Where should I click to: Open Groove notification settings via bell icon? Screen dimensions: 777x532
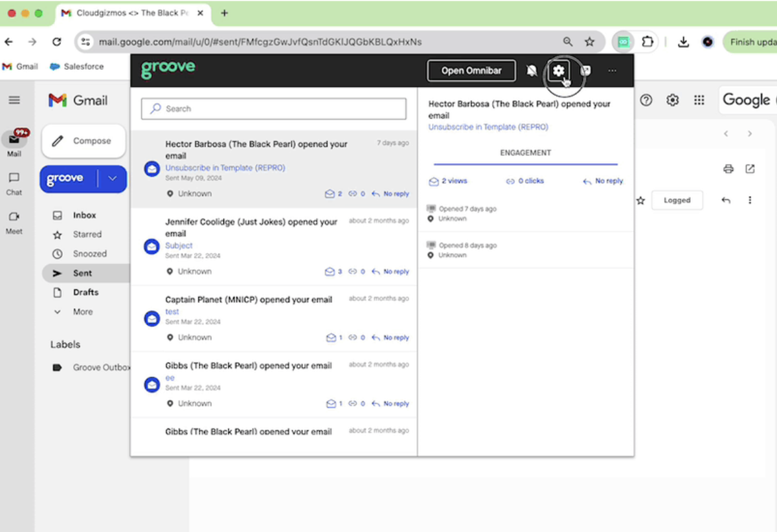(x=531, y=71)
